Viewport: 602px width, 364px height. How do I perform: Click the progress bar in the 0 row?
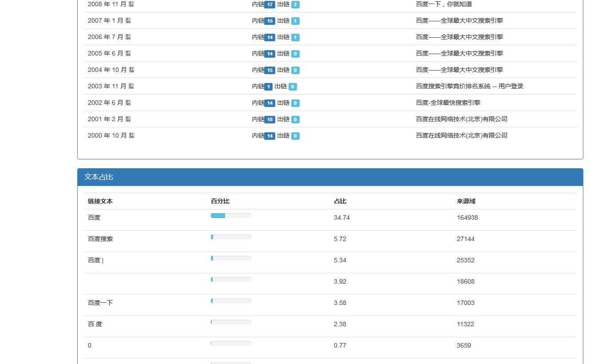pos(231,343)
